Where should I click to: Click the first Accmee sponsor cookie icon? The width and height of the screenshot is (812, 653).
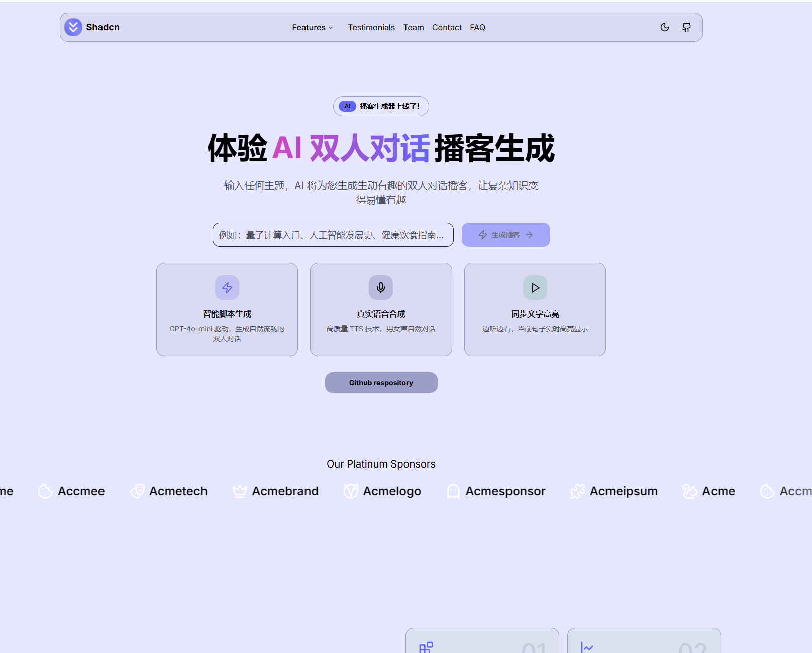45,491
